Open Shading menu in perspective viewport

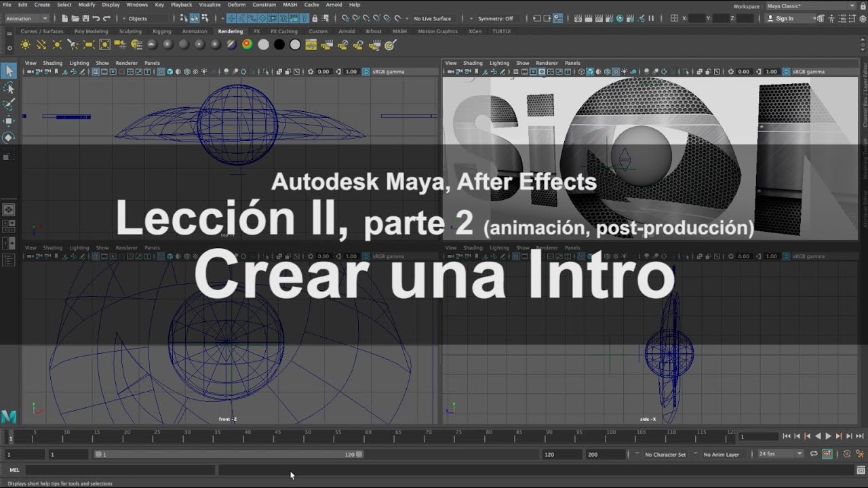(473, 63)
